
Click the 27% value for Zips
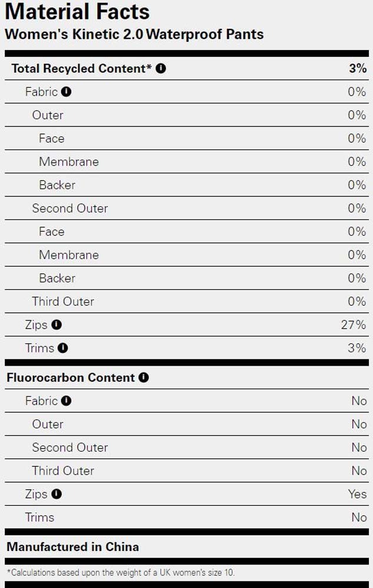coord(354,325)
